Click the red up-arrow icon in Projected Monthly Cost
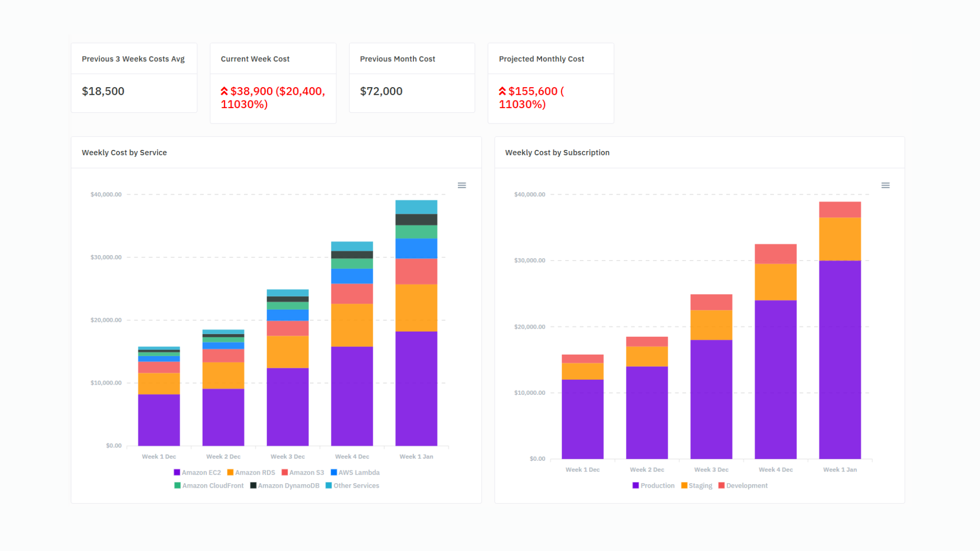This screenshot has height=551, width=980. point(502,91)
